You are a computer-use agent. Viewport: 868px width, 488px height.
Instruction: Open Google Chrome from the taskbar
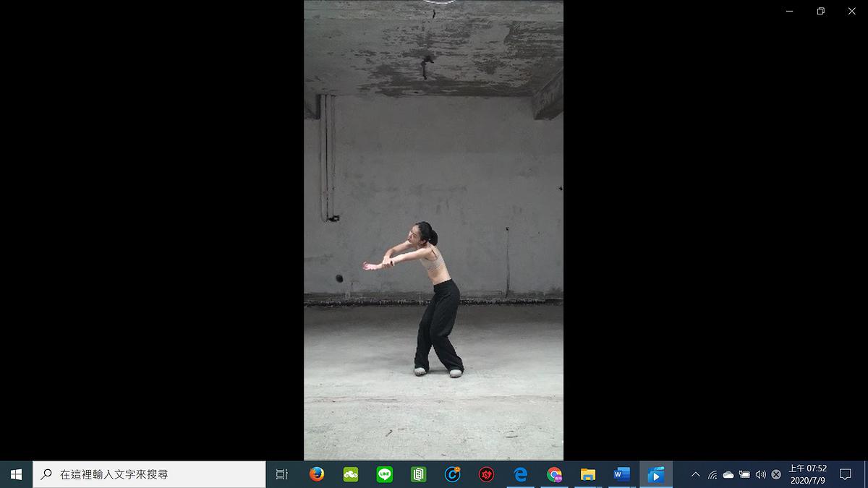tap(555, 474)
